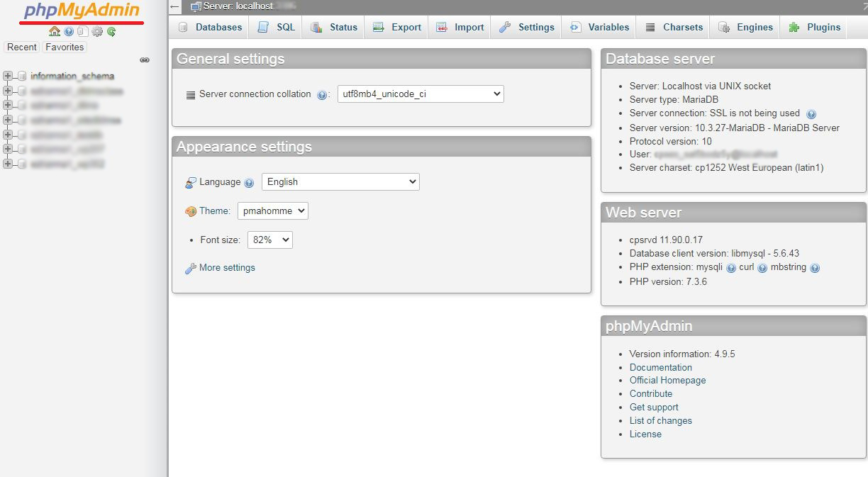Screen dimensions: 868x477
Task: Click the link-with-main-panel chain icon
Action: coord(145,60)
